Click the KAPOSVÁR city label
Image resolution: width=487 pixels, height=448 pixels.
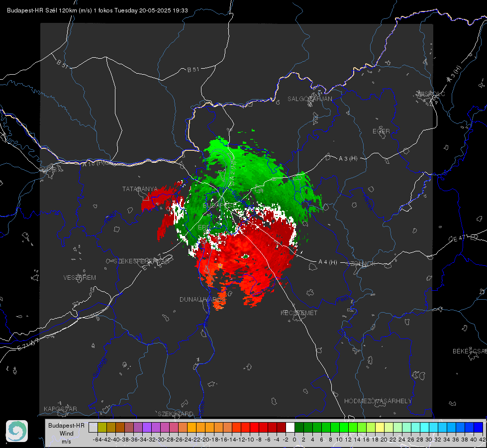[60, 409]
